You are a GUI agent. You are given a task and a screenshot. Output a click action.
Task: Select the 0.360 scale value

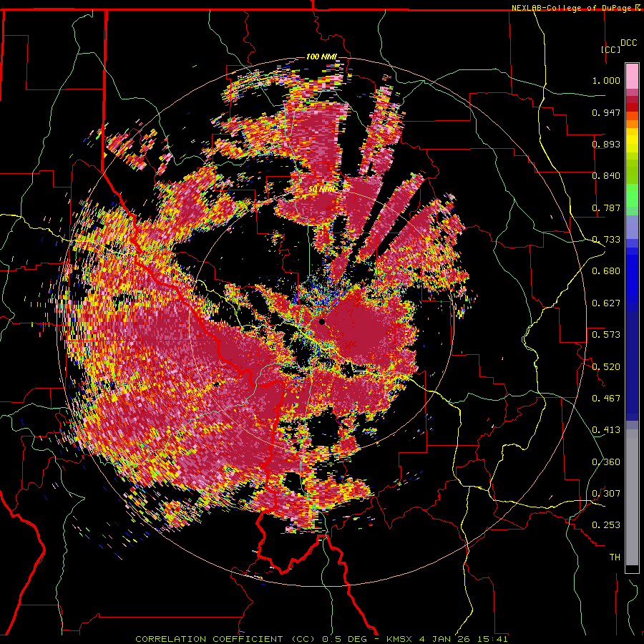606,462
